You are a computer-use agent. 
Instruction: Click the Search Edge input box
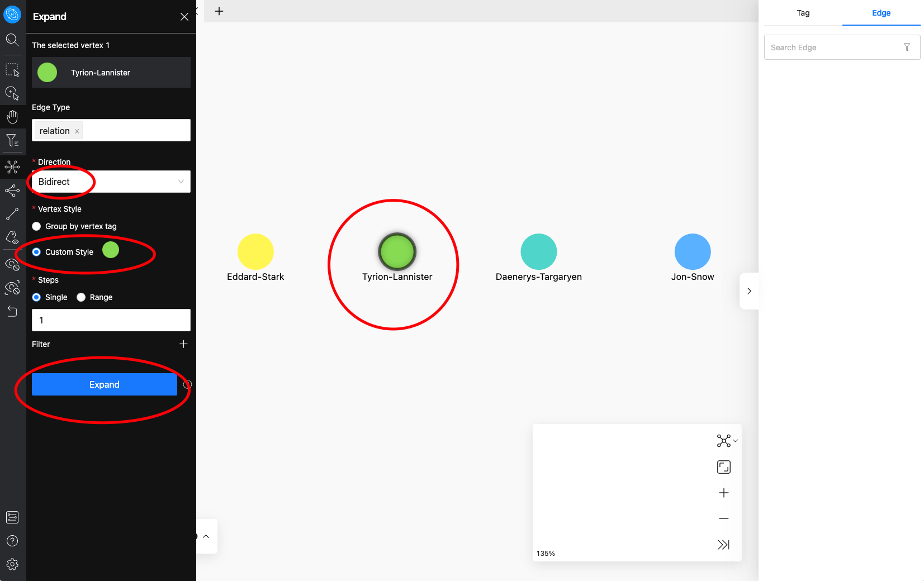click(x=842, y=47)
